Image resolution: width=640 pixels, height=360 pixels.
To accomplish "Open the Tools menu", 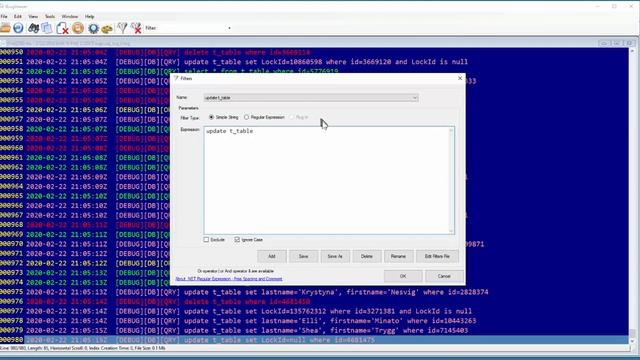I will pyautogui.click(x=50, y=16).
